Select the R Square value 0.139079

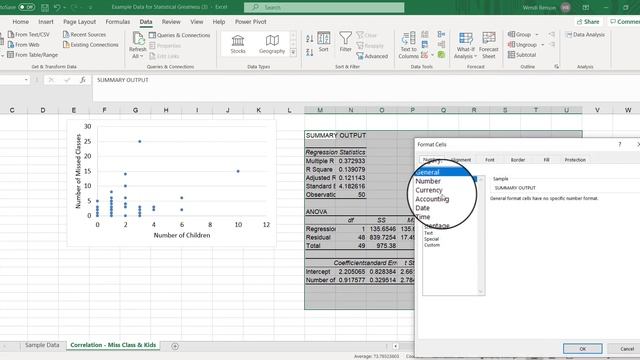pos(351,169)
